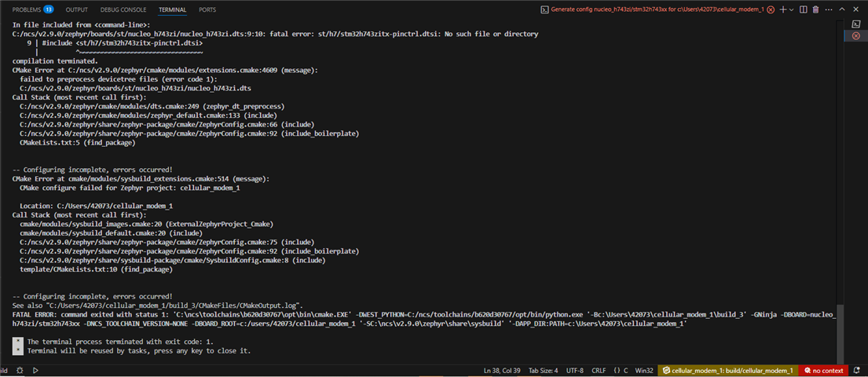
Task: Click the press any key to close message
Action: tap(138, 351)
